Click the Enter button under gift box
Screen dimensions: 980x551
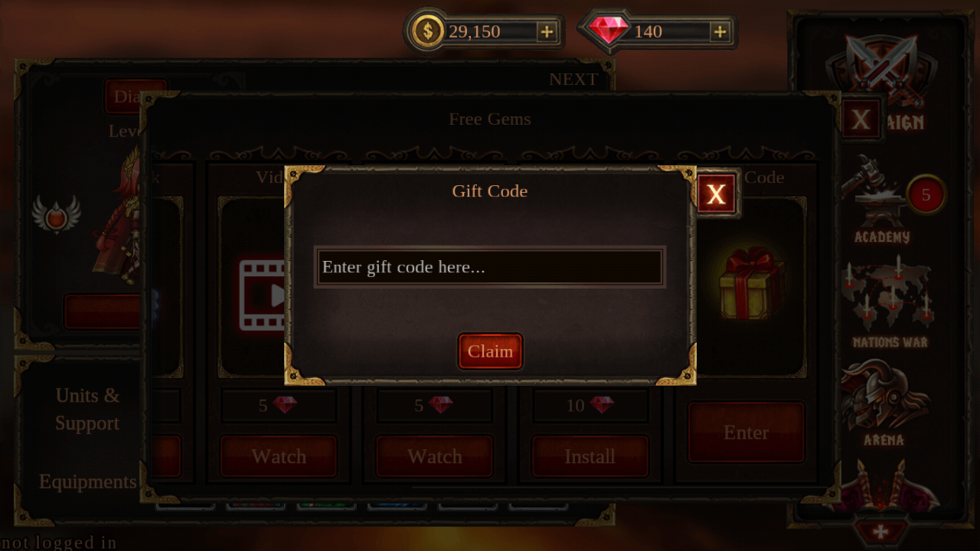coord(746,432)
